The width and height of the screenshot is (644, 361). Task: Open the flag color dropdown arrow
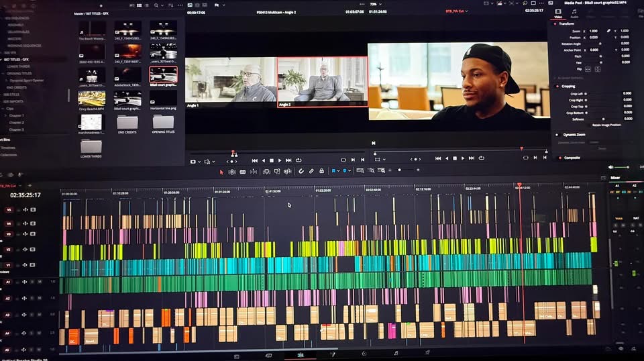(338, 171)
